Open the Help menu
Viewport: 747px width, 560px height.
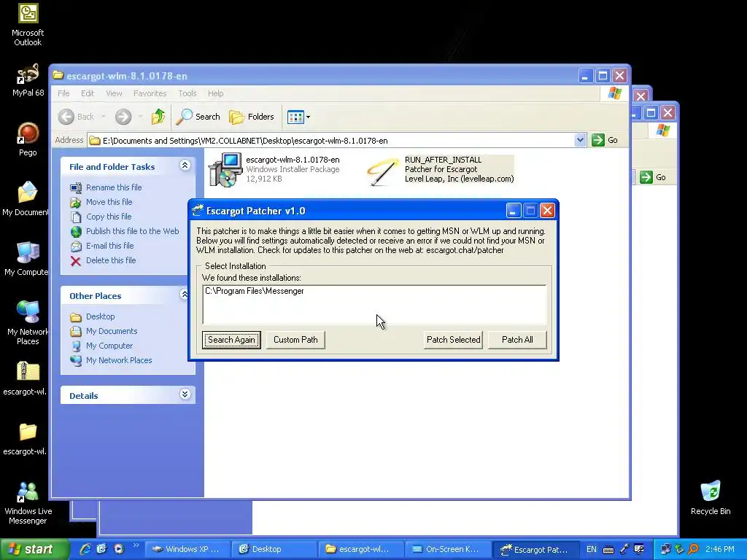coord(215,93)
